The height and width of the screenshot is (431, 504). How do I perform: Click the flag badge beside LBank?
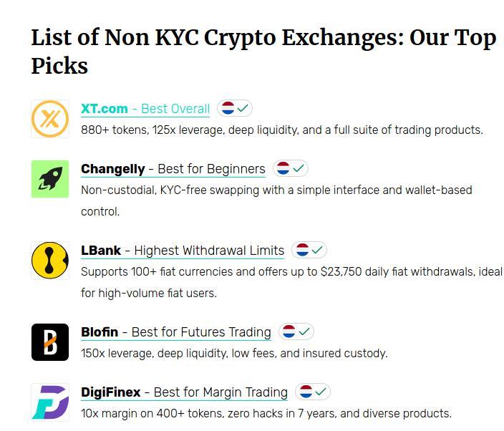coord(309,250)
